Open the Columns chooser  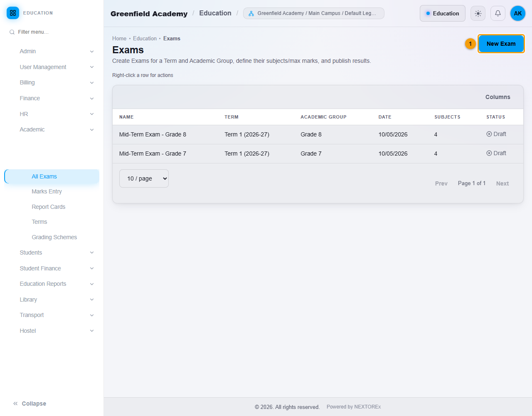(498, 97)
